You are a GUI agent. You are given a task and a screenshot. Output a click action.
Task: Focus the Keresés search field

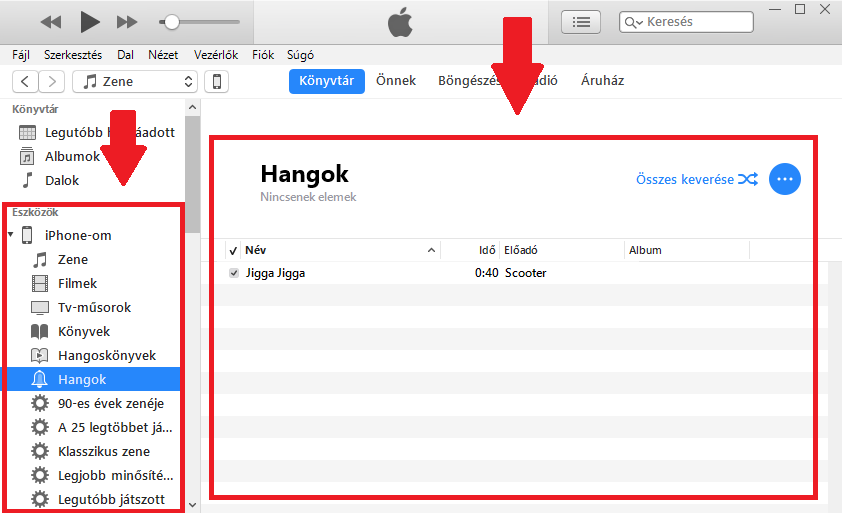pyautogui.click(x=686, y=22)
